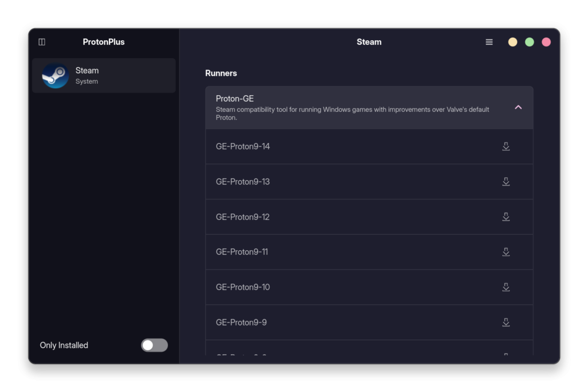This screenshot has height=392, width=588.
Task: Select the GE-Proton9-14 row
Action: click(x=306, y=146)
